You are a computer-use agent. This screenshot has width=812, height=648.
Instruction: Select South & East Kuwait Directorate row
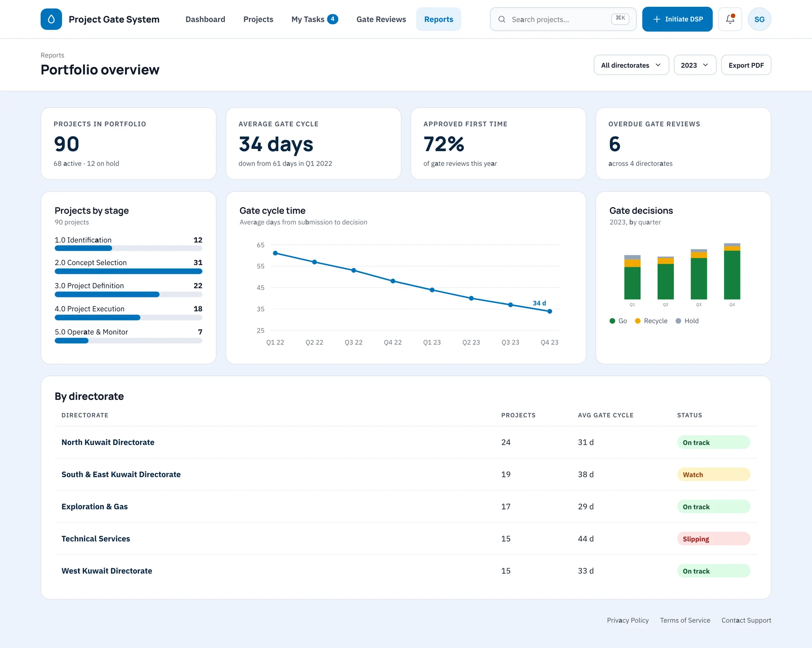(x=406, y=474)
